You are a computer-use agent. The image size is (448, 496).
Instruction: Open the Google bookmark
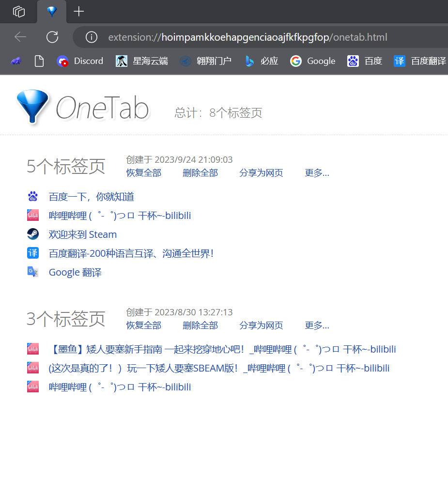tap(313, 61)
